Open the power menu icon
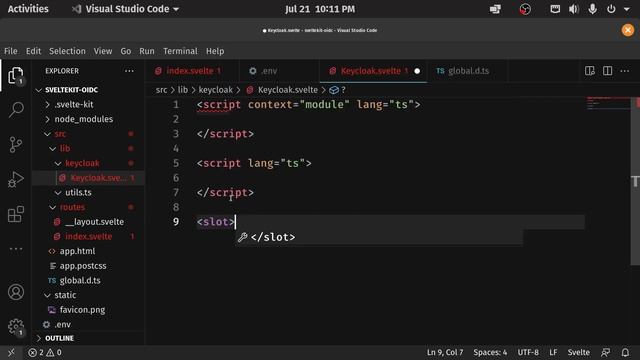The width and height of the screenshot is (640, 360). point(611,9)
